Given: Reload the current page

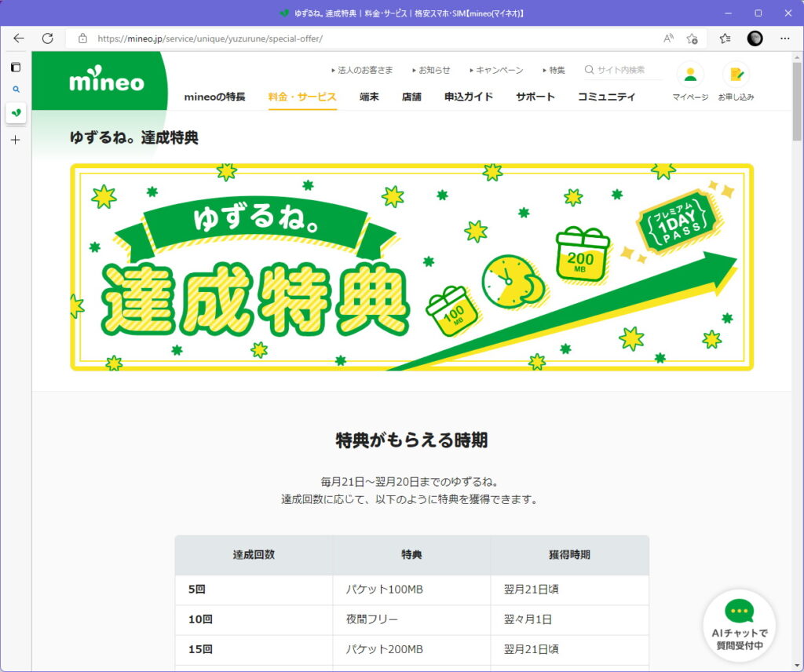Looking at the screenshot, I should pos(48,38).
